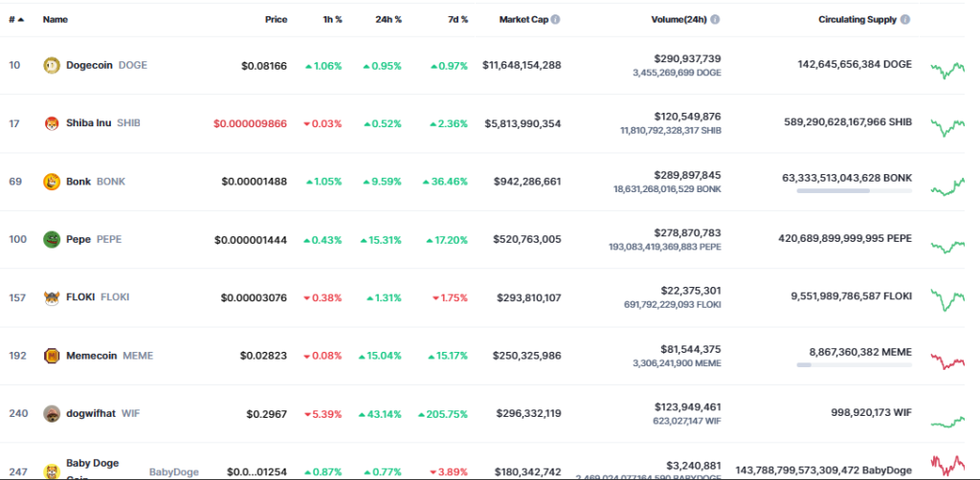
Task: Sort by rank using # column header
Action: (x=16, y=19)
